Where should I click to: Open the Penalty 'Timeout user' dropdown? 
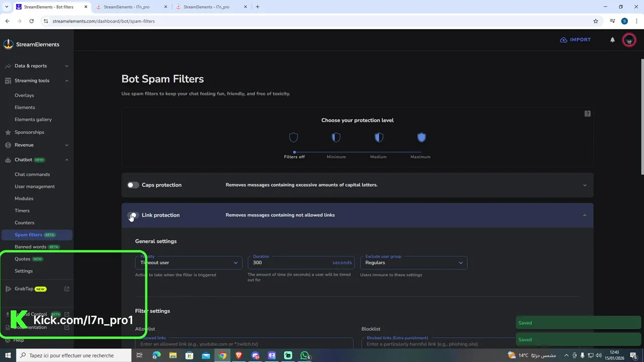point(189,262)
